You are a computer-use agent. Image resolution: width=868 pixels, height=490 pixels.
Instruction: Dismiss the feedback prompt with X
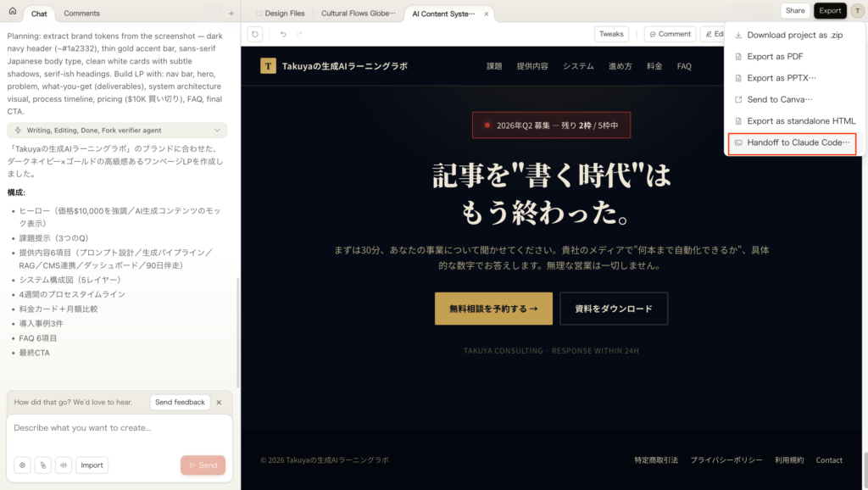tap(219, 402)
